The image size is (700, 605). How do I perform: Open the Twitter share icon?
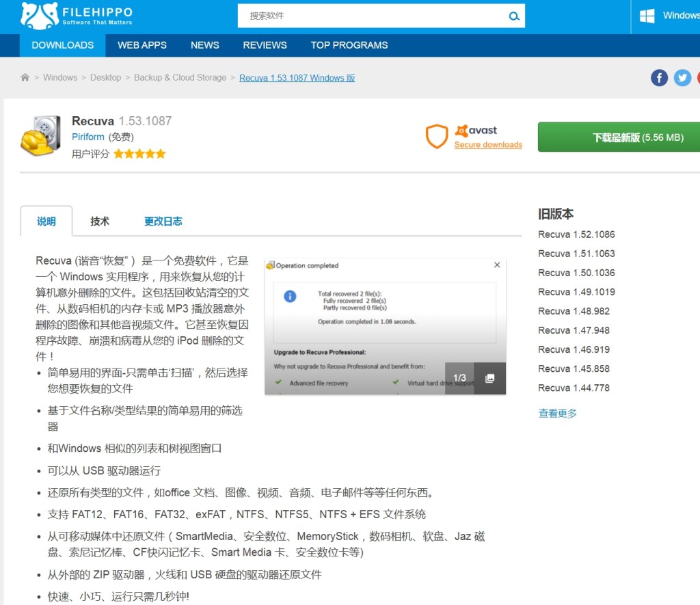point(682,78)
